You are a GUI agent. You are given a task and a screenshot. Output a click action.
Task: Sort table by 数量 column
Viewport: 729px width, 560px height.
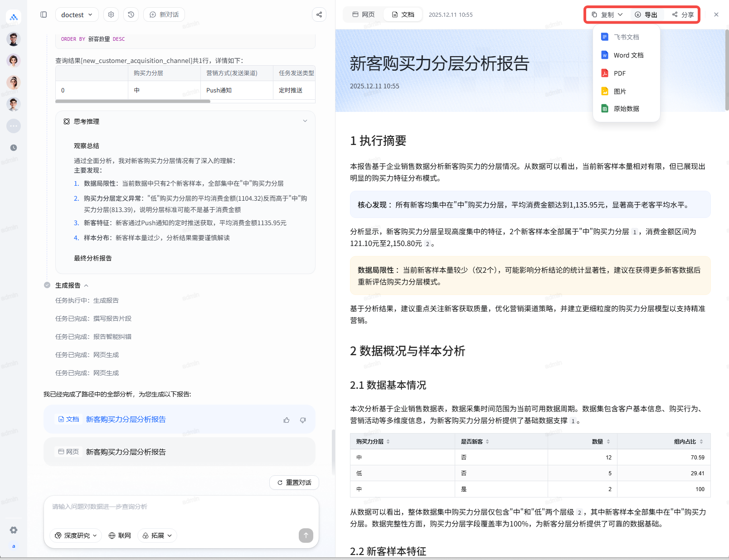click(x=608, y=442)
